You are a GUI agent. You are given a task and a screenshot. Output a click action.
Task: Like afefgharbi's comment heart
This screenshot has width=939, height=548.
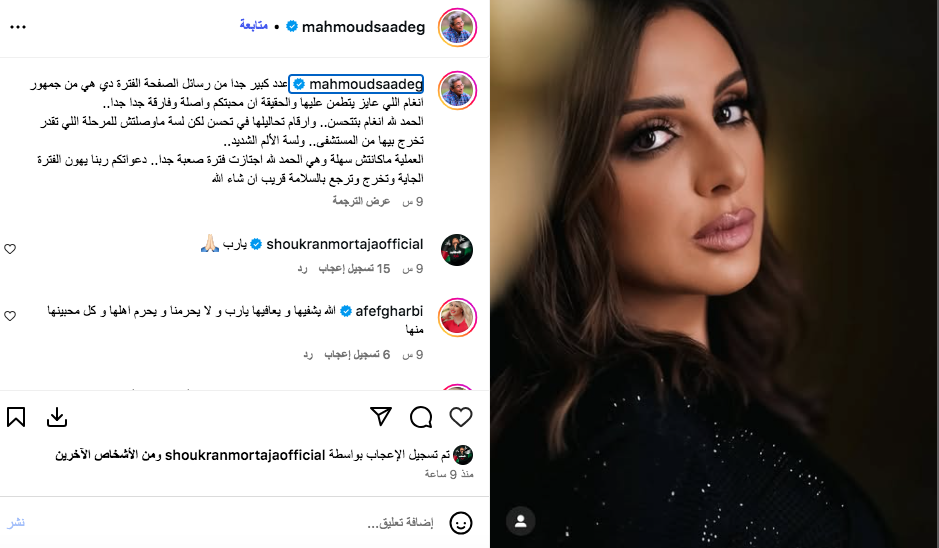[x=10, y=316]
